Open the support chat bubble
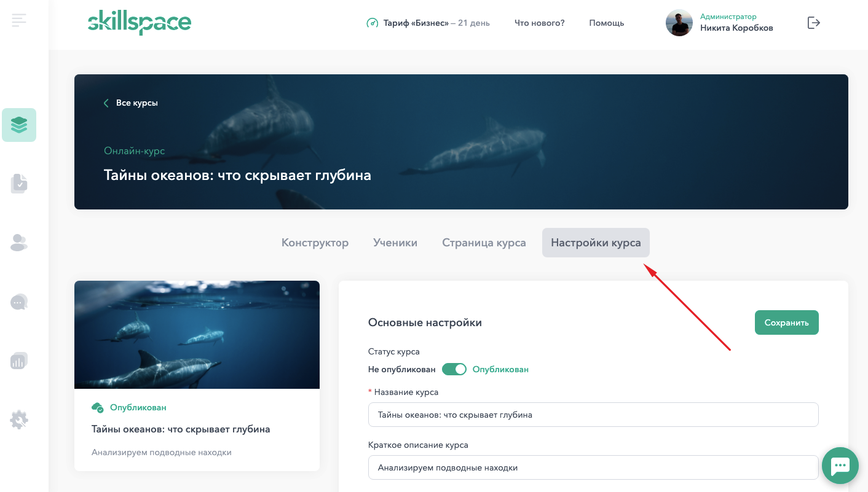868x492 pixels. click(x=840, y=466)
